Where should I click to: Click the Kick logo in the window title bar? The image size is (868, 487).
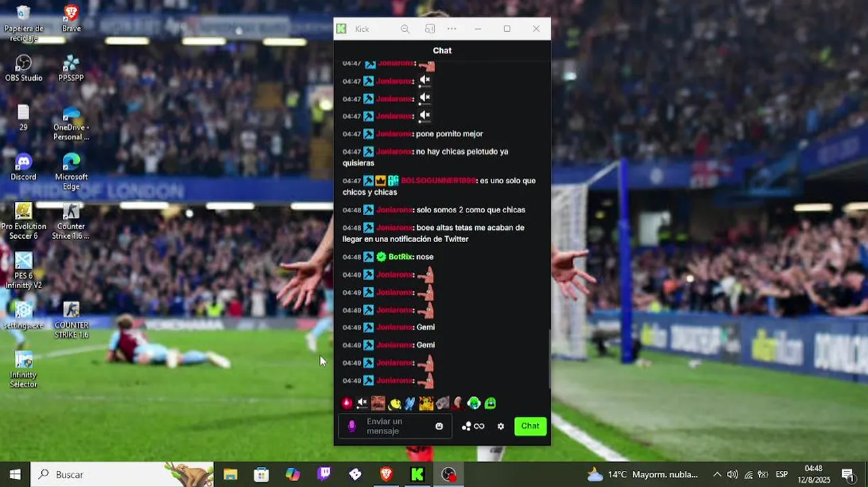coord(342,29)
